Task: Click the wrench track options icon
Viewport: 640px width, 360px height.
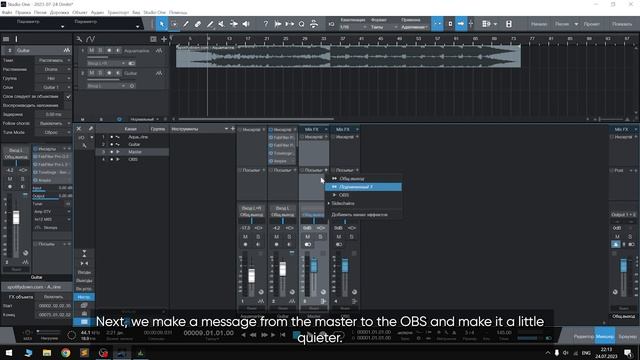Action: click(79, 39)
